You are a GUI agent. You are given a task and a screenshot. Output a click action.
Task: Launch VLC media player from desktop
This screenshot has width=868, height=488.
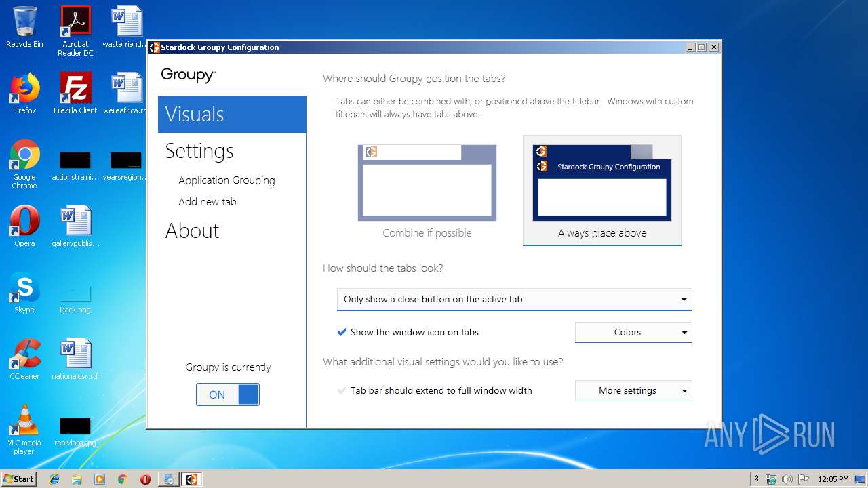click(24, 430)
